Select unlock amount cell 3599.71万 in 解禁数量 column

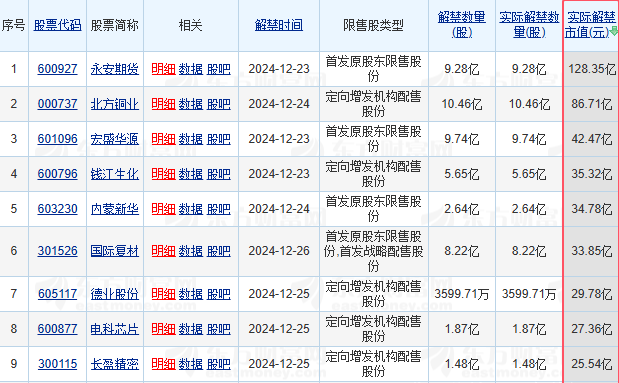pyautogui.click(x=461, y=294)
